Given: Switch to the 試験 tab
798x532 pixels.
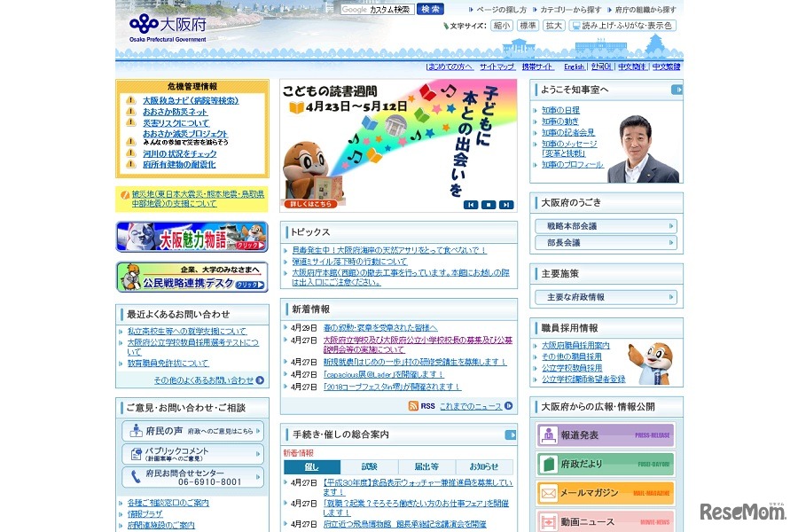Looking at the screenshot, I should click(369, 466).
